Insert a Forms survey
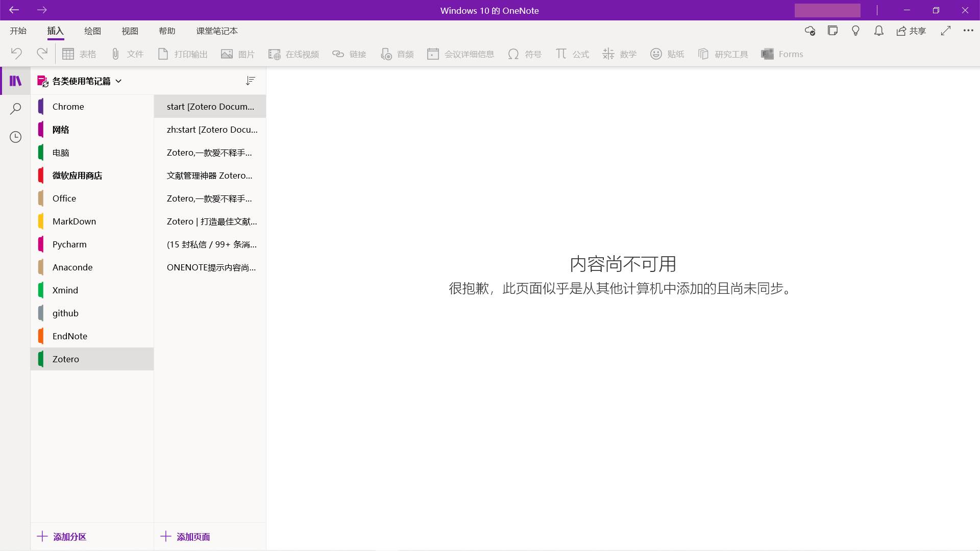 [x=782, y=54]
